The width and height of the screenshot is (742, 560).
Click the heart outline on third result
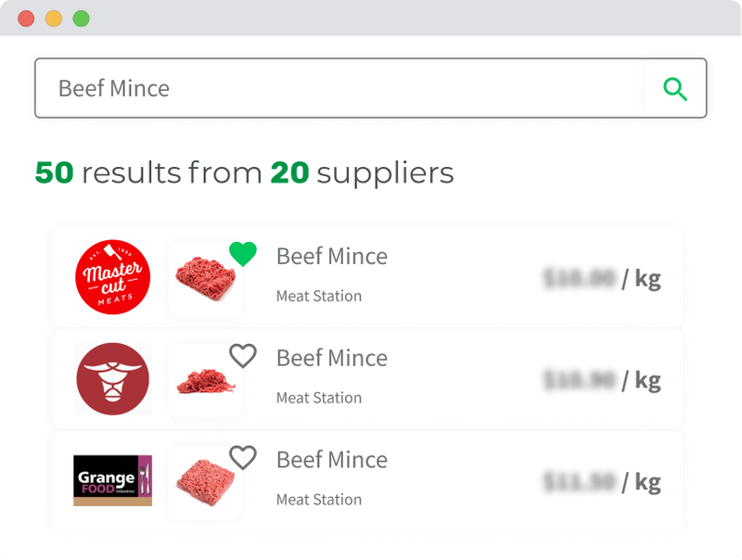(x=243, y=456)
